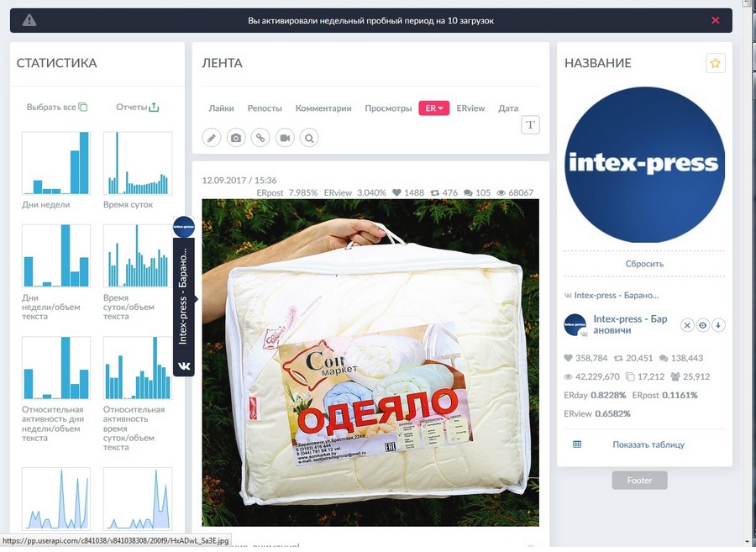This screenshot has height=552, width=756.
Task: Open the Отчеты reports export
Action: [x=137, y=108]
